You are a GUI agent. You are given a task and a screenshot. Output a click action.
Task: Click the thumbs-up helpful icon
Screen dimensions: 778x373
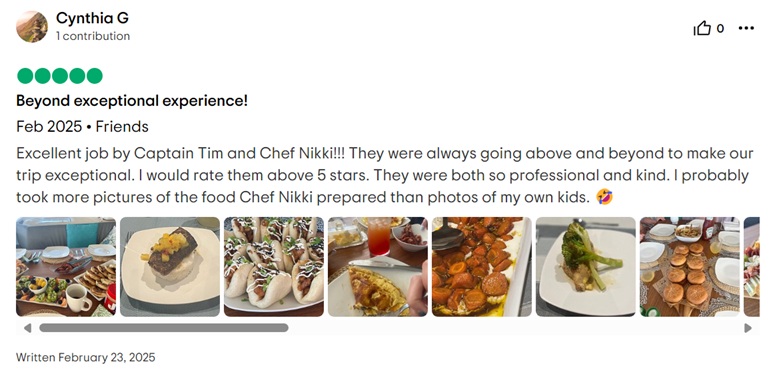point(702,29)
